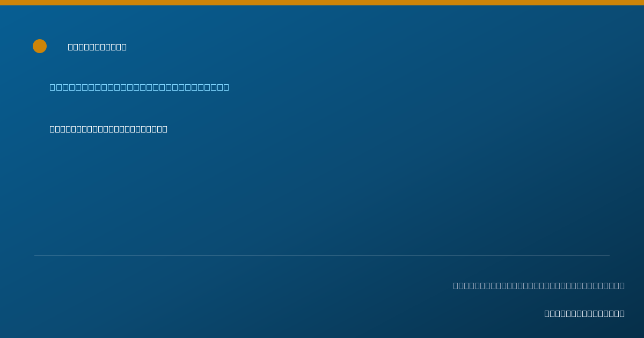Click the left end of the divider line
Screen dimensions: 644x338
tap(35, 255)
